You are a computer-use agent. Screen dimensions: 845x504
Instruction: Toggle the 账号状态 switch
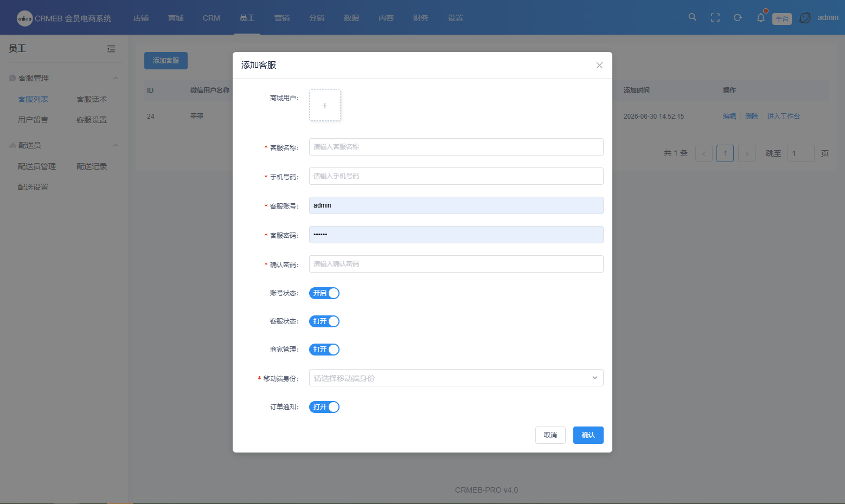coord(324,293)
